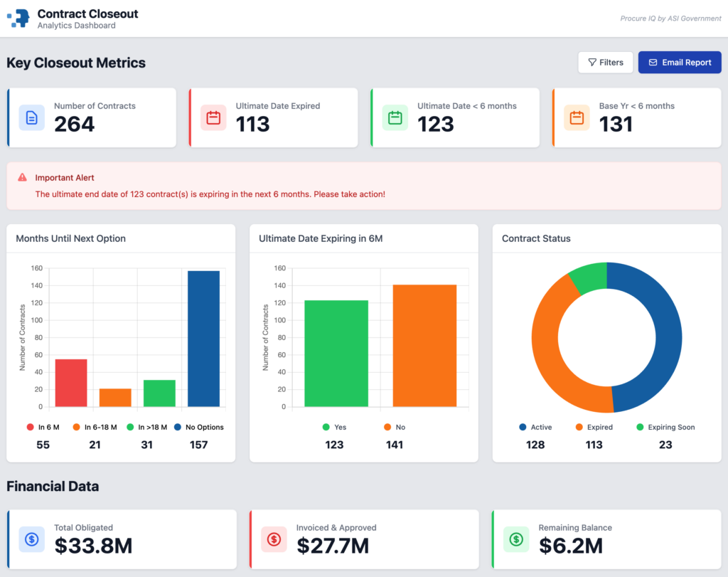The height and width of the screenshot is (577, 728).
Task: Click the blue No Options bar
Action: 203,339
